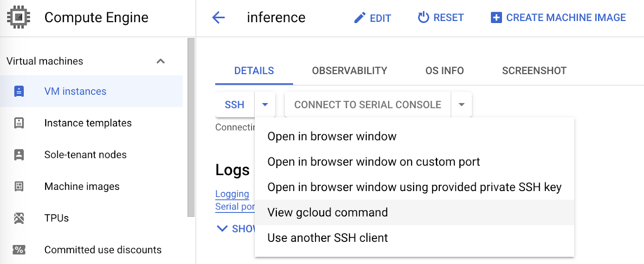Image resolution: width=644 pixels, height=264 pixels.
Task: Expand the SHOW chevron under Logs
Action: coord(222,229)
